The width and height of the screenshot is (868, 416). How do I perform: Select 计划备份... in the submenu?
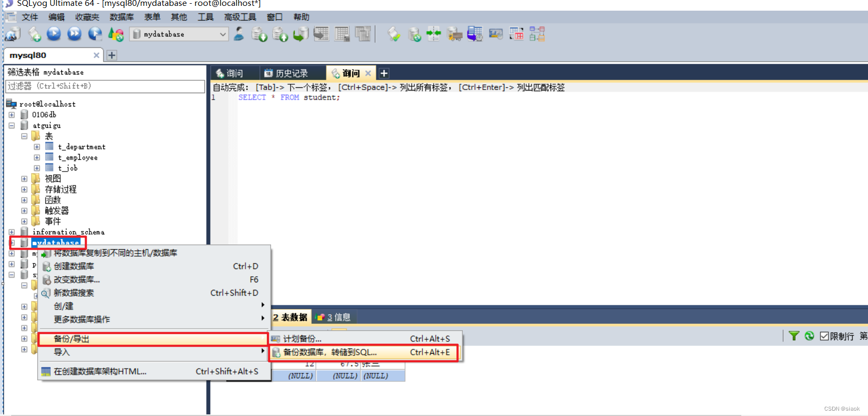364,339
